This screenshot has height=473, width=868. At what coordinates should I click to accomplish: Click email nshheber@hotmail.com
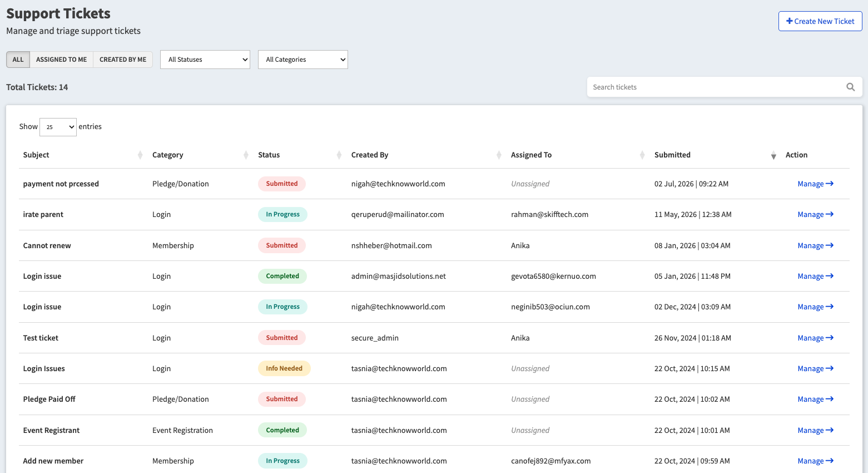coord(391,245)
